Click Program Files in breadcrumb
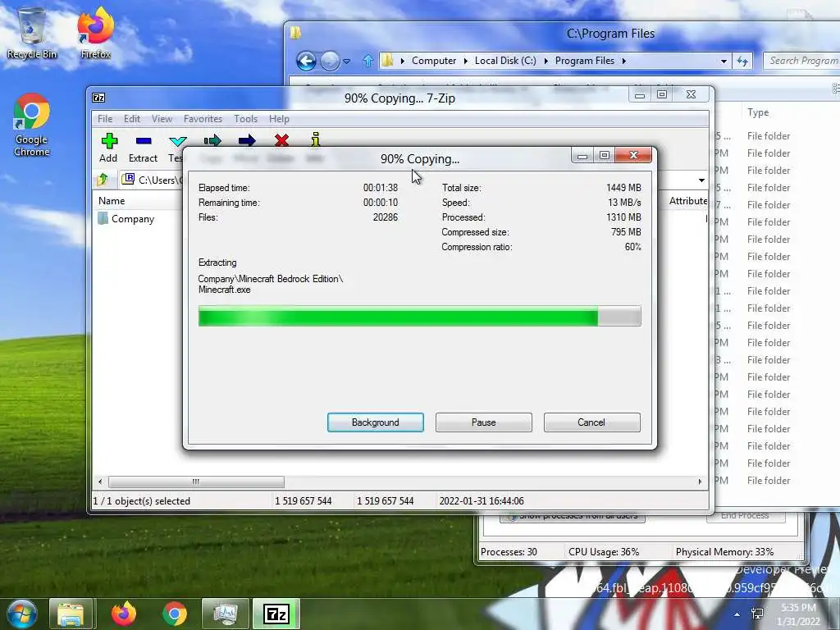Viewport: 840px width, 630px height. 584,61
